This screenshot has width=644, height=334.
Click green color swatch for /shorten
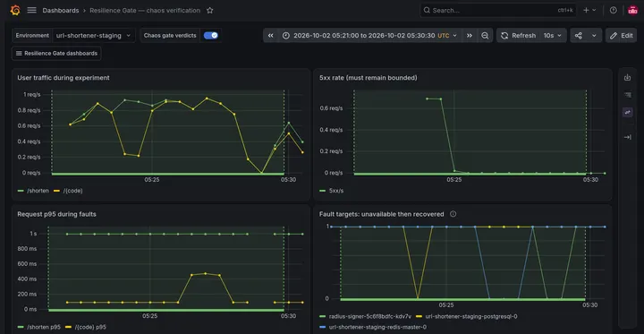(x=21, y=191)
